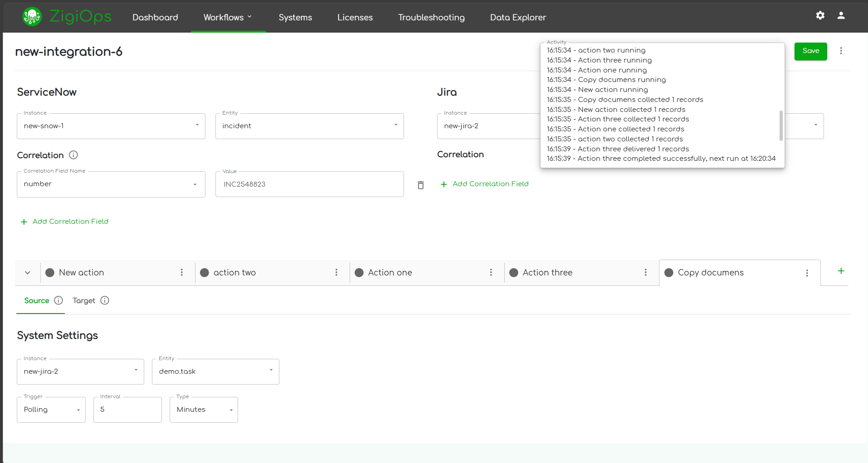Open ServiceNow Instance dropdown new-snow-1
Image resolution: width=868 pixels, height=463 pixels.
(111, 126)
